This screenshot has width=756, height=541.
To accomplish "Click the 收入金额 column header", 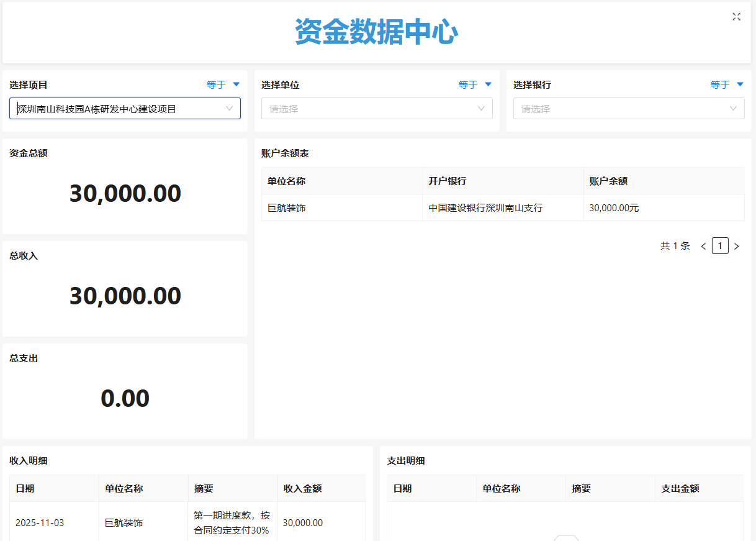I will tap(302, 489).
